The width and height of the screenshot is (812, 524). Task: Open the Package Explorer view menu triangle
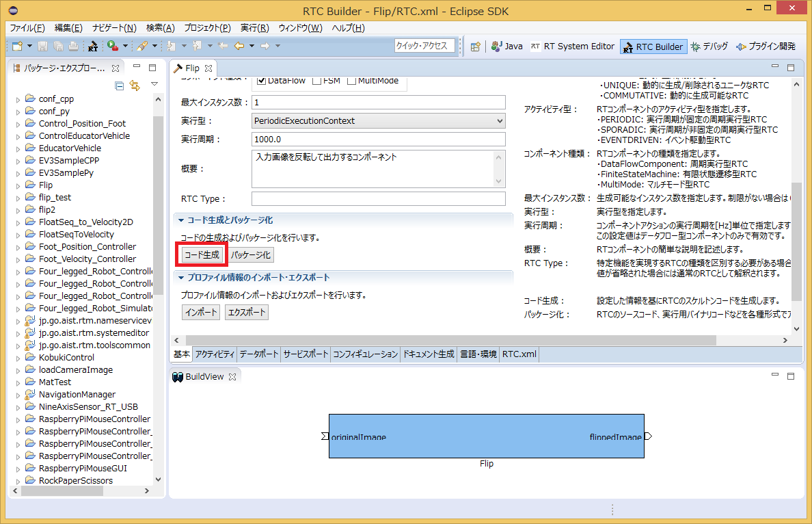154,84
